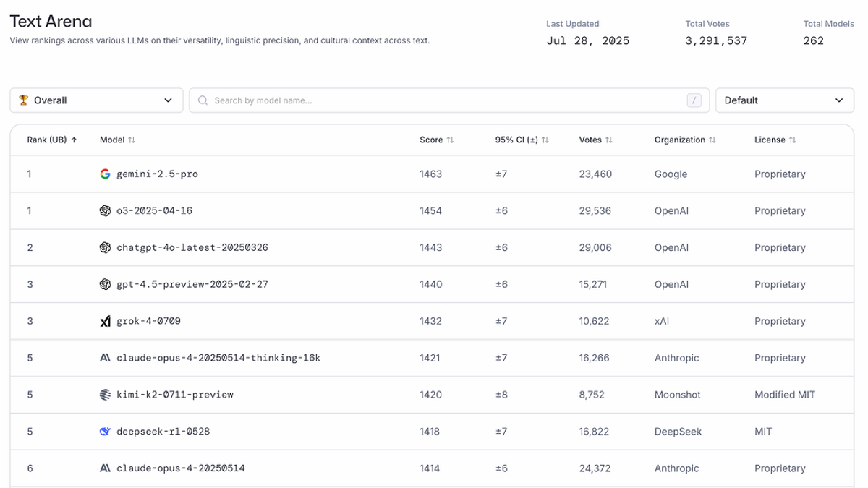Click the Anthropic logo beside claude-opus-4-20250514
This screenshot has width=868, height=488.
[x=105, y=468]
